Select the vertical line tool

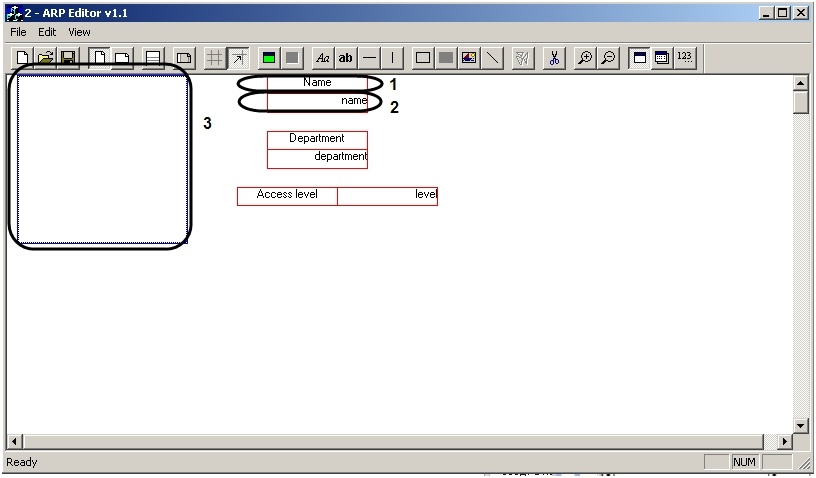click(392, 58)
